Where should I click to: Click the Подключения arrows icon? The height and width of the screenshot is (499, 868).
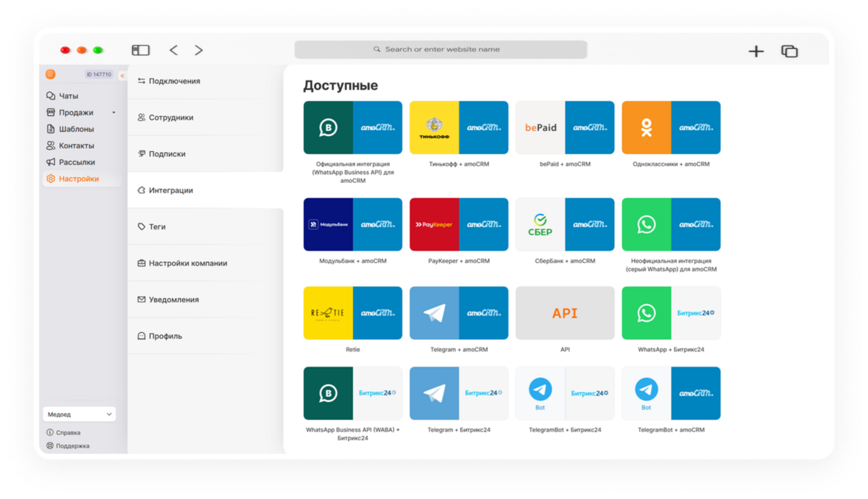[142, 81]
